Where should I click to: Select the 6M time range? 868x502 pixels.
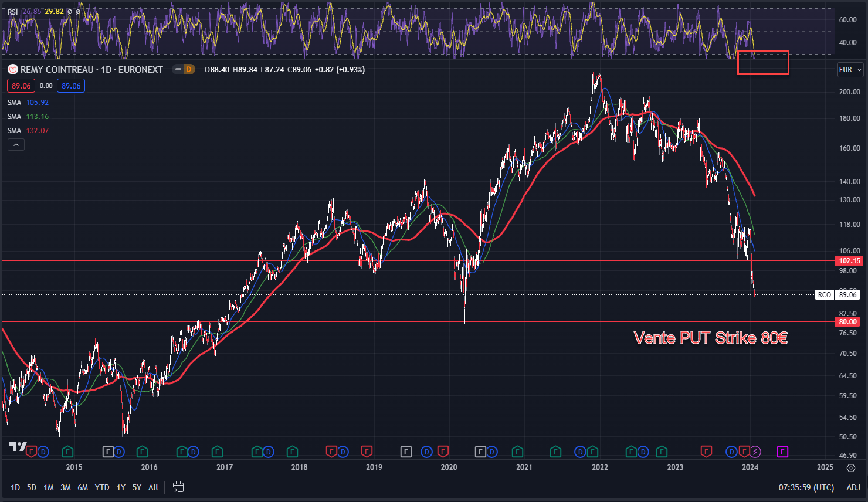point(83,487)
